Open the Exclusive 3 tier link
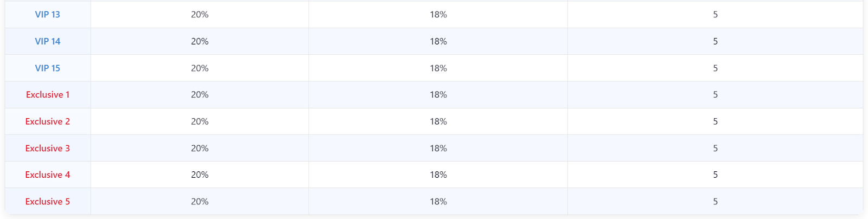Viewport: 868px width, 219px height. click(48, 148)
